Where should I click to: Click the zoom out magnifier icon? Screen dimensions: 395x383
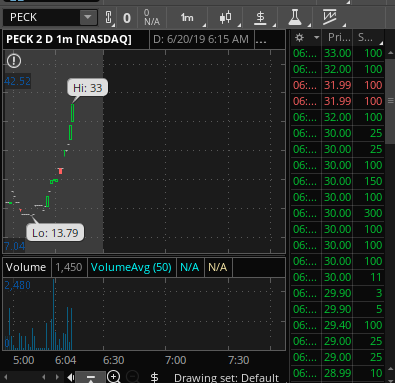[x=133, y=377]
